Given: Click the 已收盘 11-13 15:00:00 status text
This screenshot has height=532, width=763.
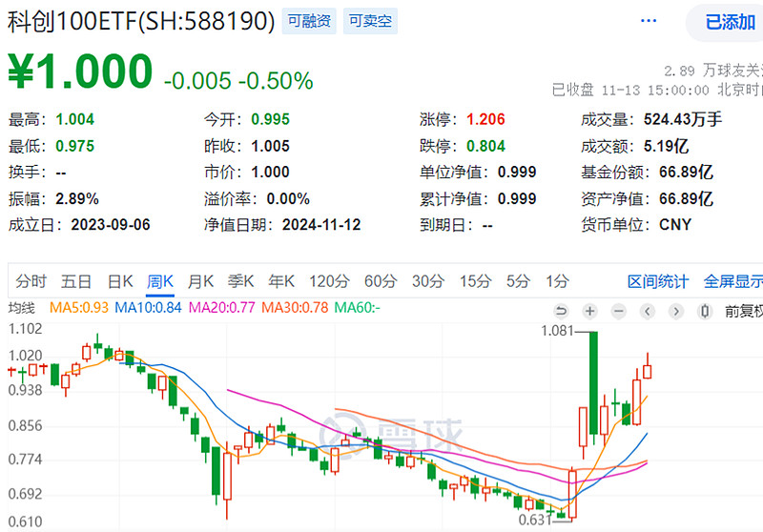Looking at the screenshot, I should coord(657,90).
